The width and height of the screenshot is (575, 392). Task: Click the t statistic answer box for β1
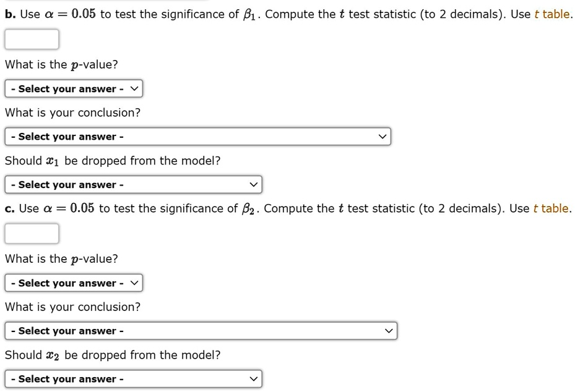pos(32,39)
